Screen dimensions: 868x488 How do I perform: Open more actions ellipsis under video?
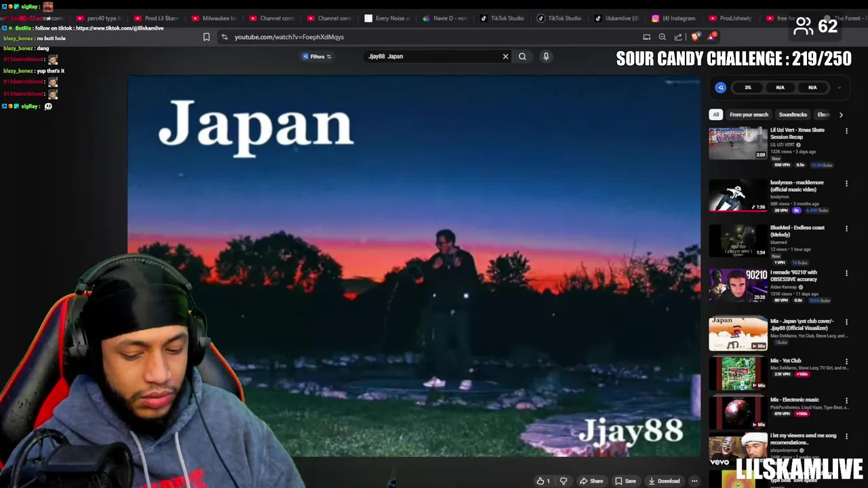[694, 481]
